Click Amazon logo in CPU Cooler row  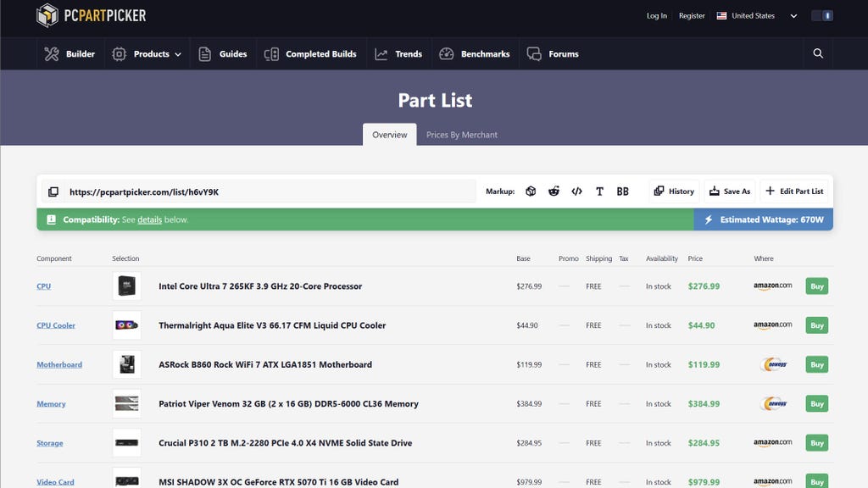click(x=773, y=325)
